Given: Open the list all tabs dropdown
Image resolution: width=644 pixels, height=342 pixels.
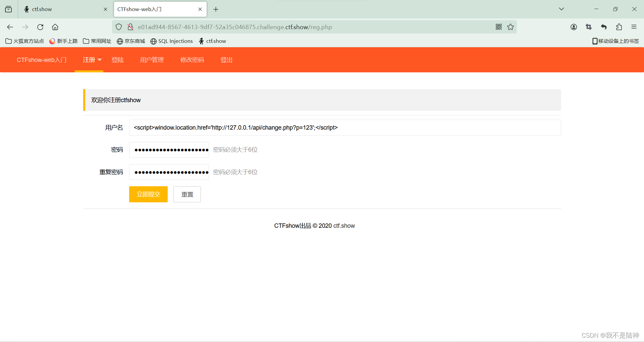Looking at the screenshot, I should tap(561, 9).
